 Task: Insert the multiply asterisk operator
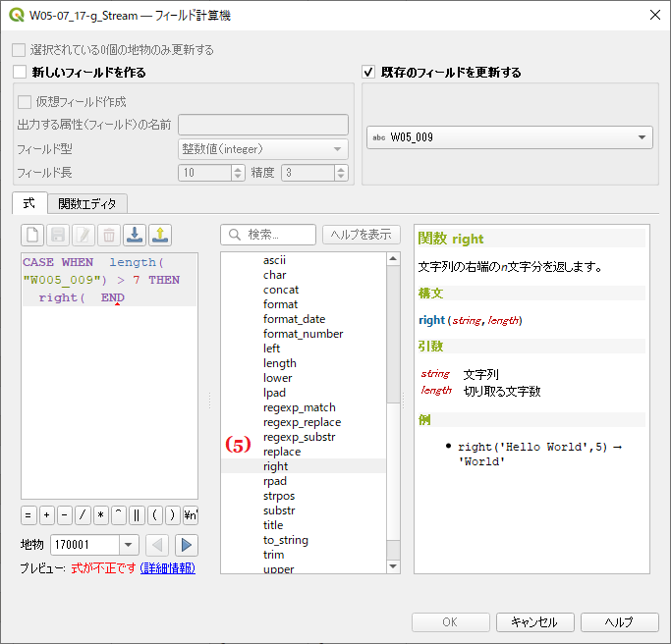100,514
